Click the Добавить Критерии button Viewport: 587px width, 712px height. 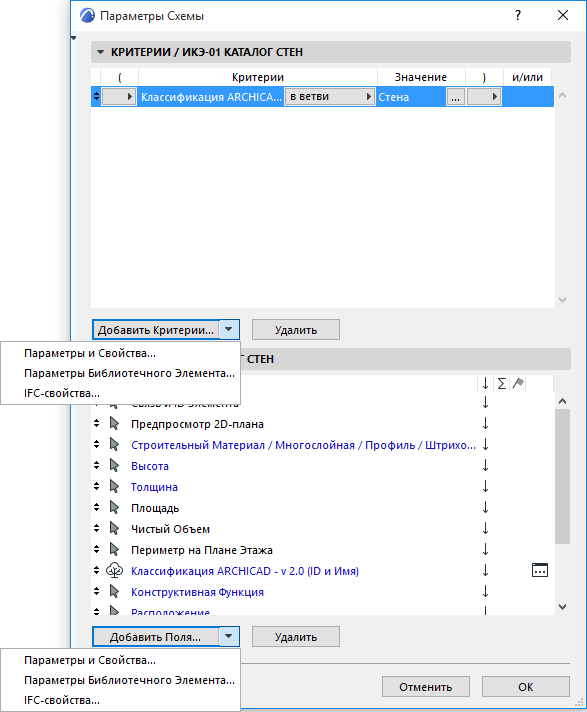(x=156, y=330)
